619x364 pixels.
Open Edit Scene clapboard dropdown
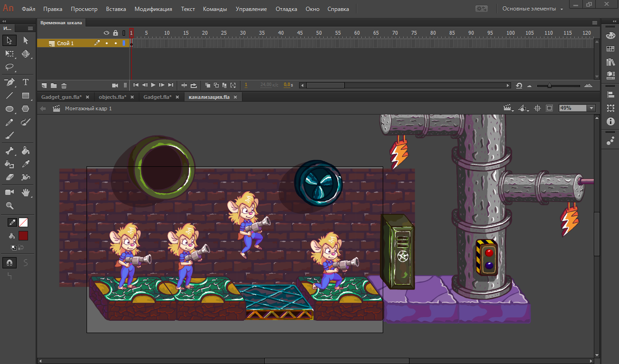(x=509, y=108)
